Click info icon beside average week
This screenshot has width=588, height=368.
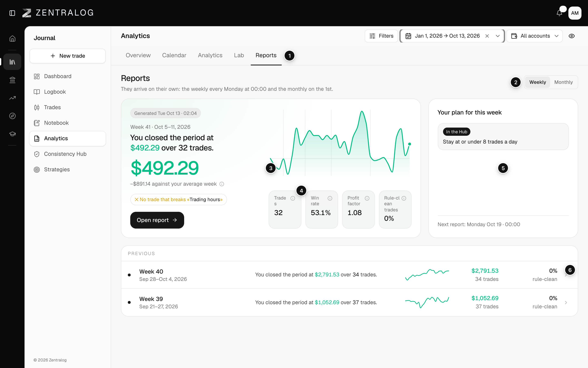pyautogui.click(x=222, y=184)
